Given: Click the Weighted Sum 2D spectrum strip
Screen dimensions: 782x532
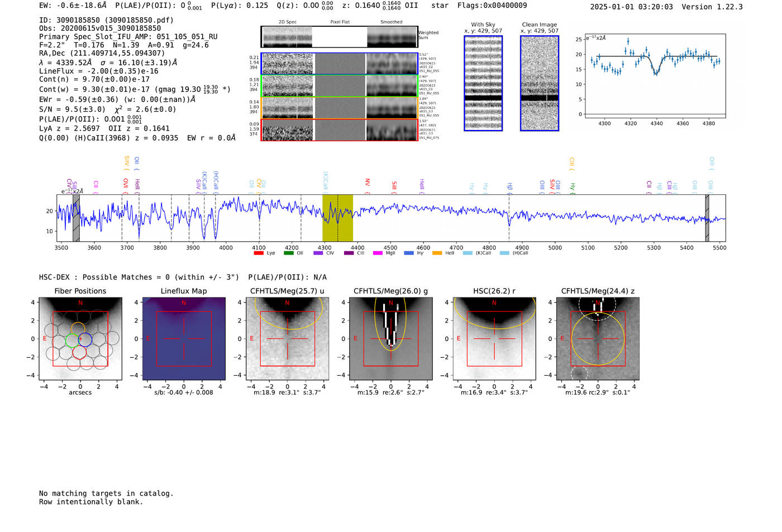Looking at the screenshot, I should 340,37.
